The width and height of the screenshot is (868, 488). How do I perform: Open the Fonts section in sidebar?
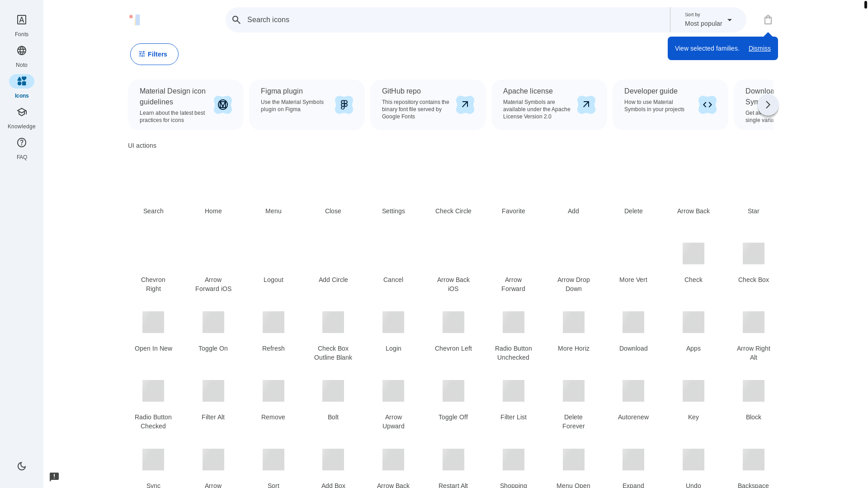click(x=21, y=25)
